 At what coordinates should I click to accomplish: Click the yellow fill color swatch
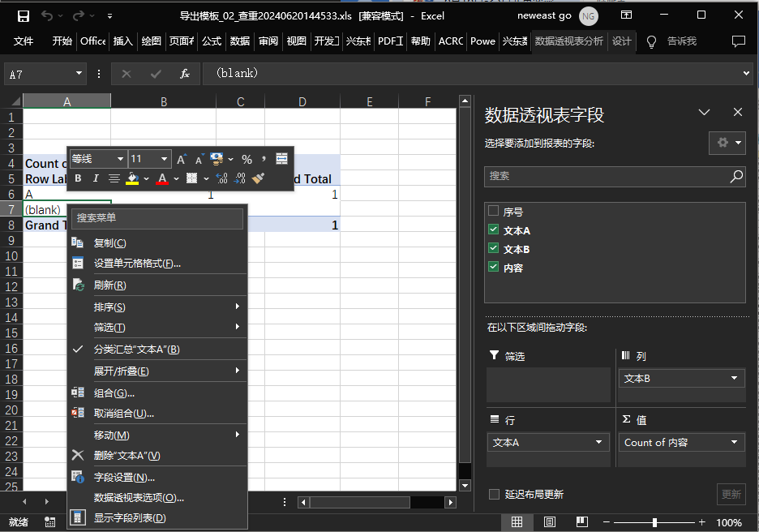tap(133, 178)
